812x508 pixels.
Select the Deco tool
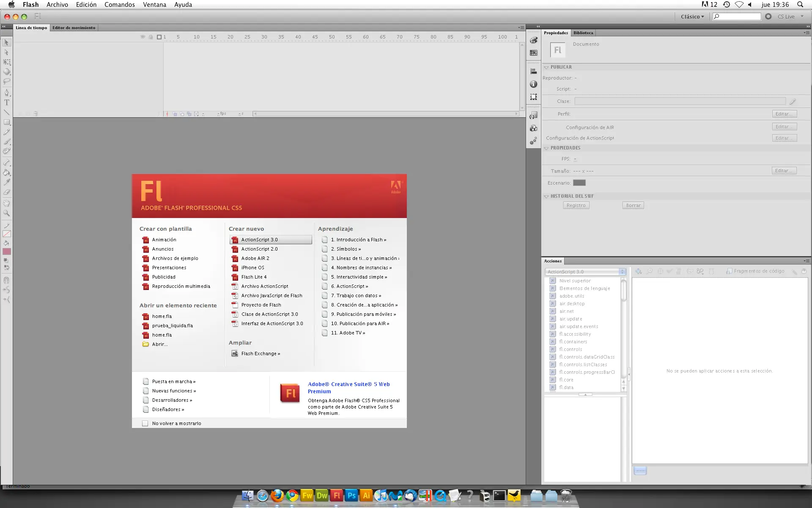pos(6,151)
